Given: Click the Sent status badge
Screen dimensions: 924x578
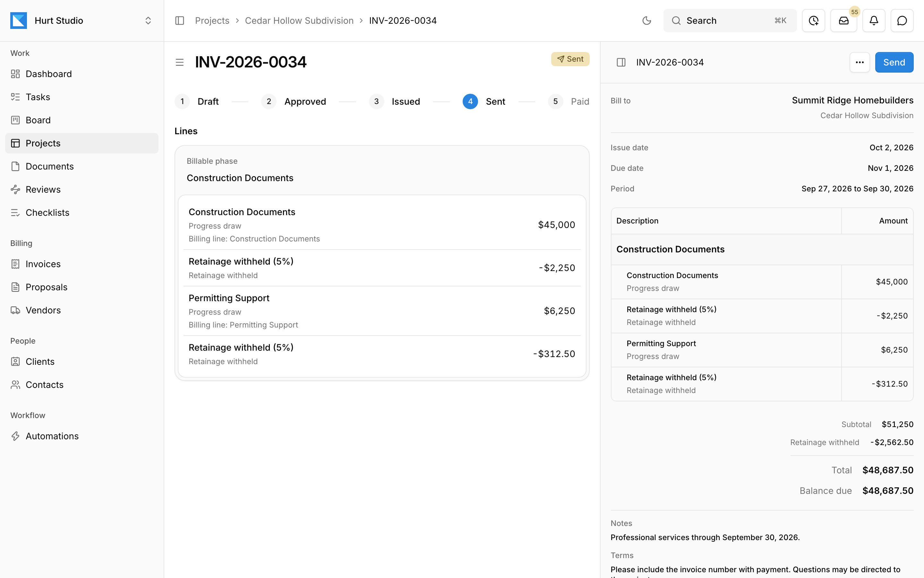Looking at the screenshot, I should coord(570,59).
